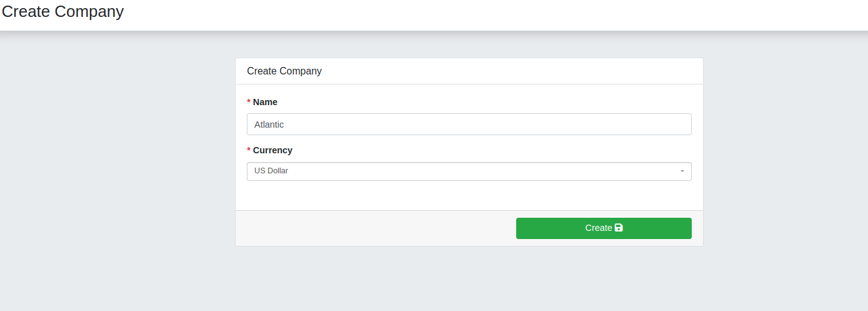This screenshot has height=311, width=868.
Task: Select the US Dollar currency value
Action: coord(271,171)
